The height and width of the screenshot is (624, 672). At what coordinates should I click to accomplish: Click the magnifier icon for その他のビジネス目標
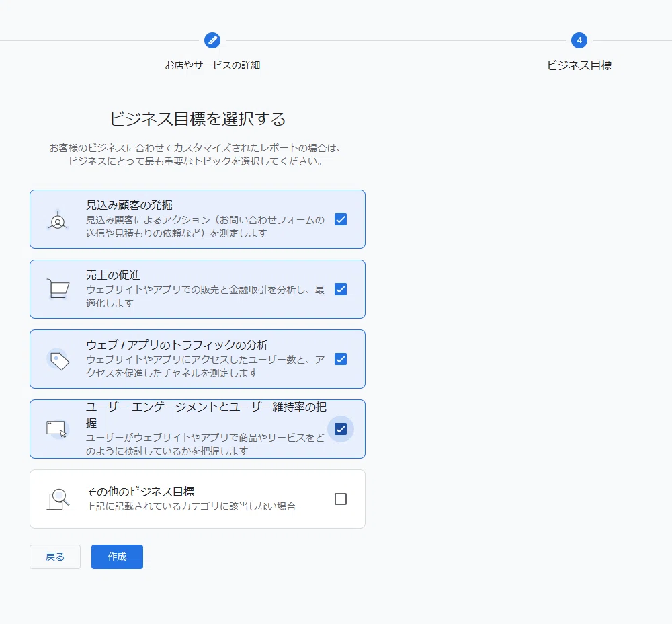point(58,499)
